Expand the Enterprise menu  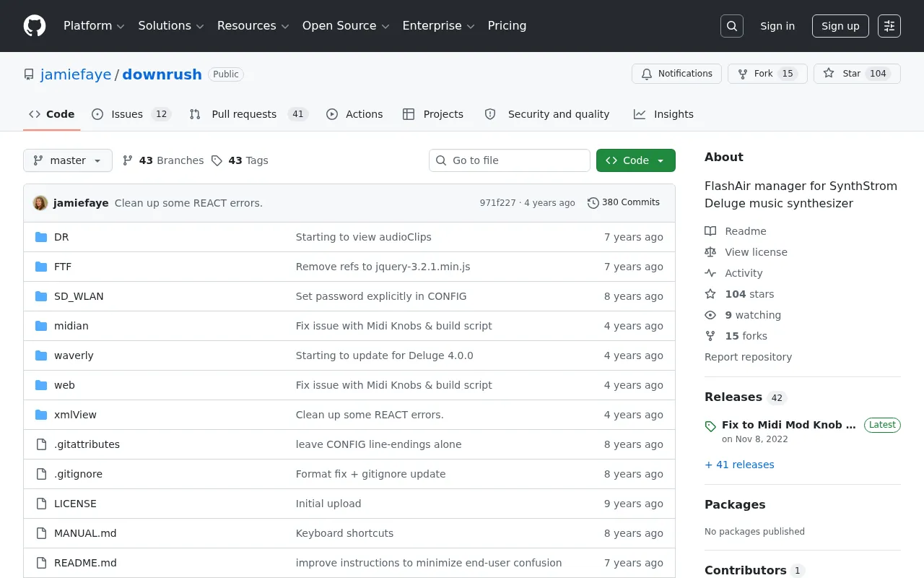[438, 26]
